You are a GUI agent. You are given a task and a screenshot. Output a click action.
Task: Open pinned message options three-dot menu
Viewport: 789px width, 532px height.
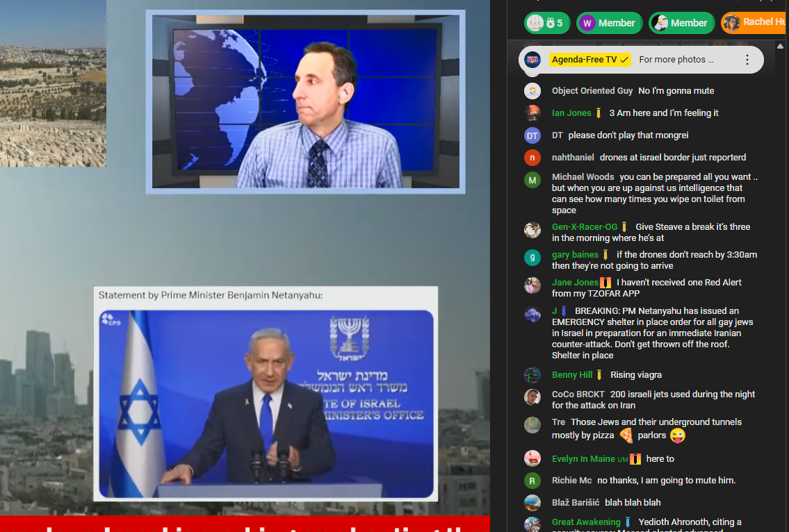click(747, 60)
